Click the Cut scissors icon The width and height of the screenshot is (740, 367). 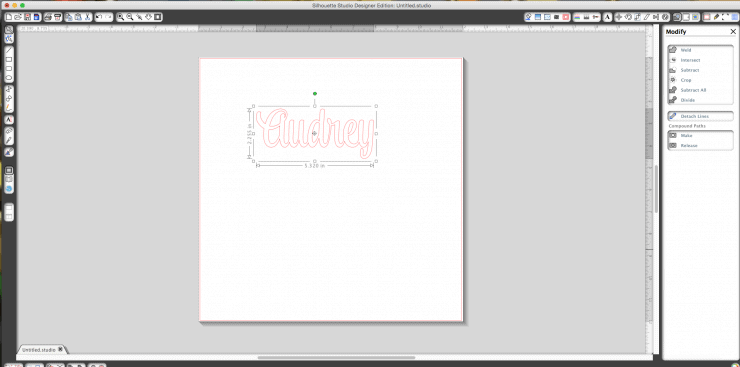click(88, 17)
